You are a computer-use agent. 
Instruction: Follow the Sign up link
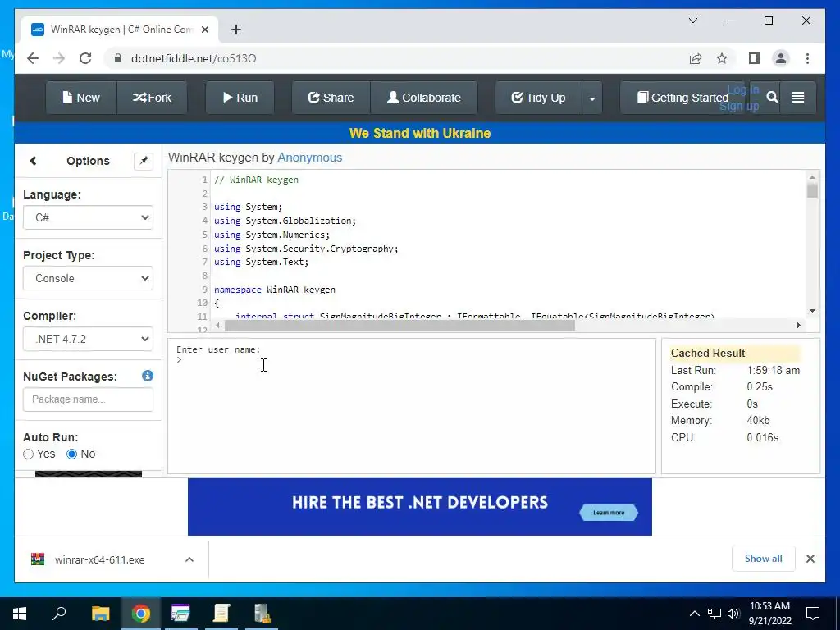pyautogui.click(x=739, y=106)
